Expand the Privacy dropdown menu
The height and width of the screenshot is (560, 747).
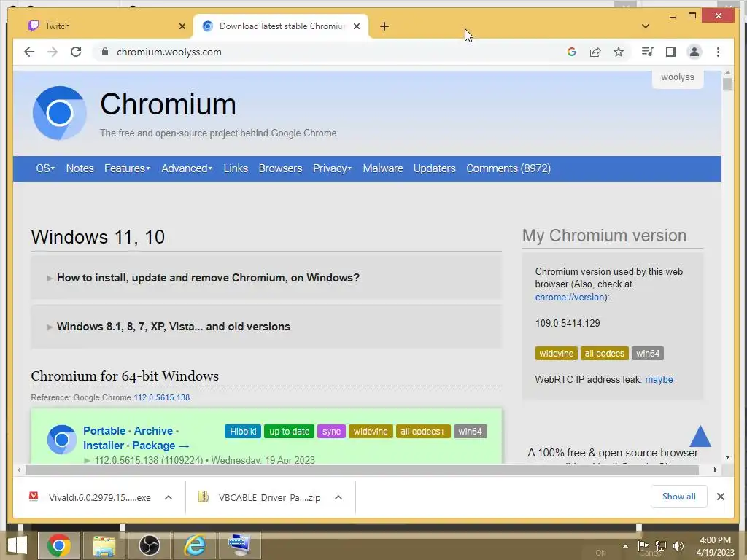pos(332,168)
